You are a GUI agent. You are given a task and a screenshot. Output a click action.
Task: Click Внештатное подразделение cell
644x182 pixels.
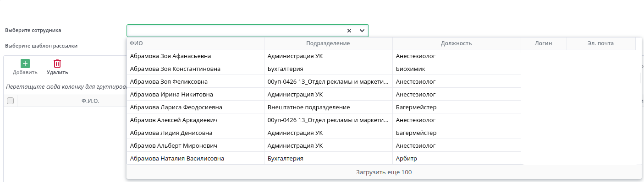click(328, 107)
